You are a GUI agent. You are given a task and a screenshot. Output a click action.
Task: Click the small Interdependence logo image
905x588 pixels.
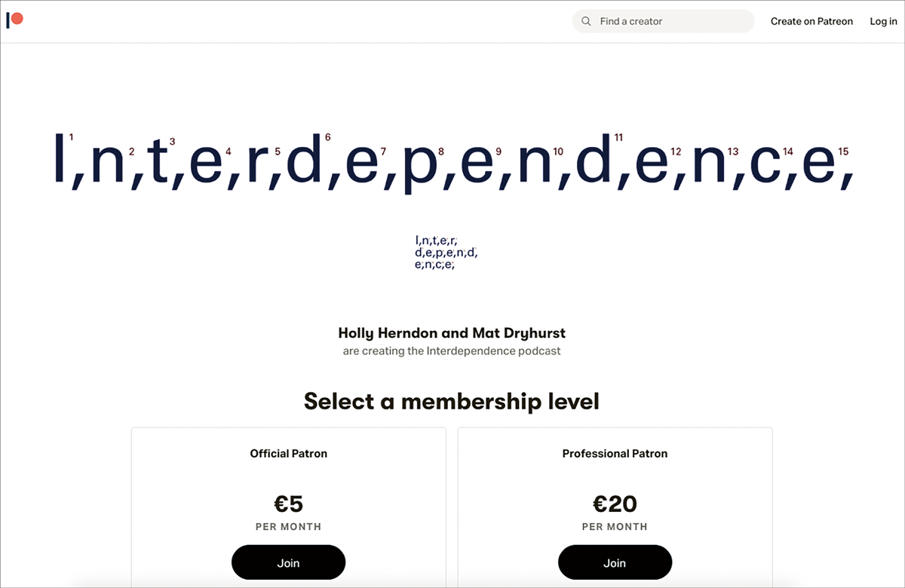[446, 253]
